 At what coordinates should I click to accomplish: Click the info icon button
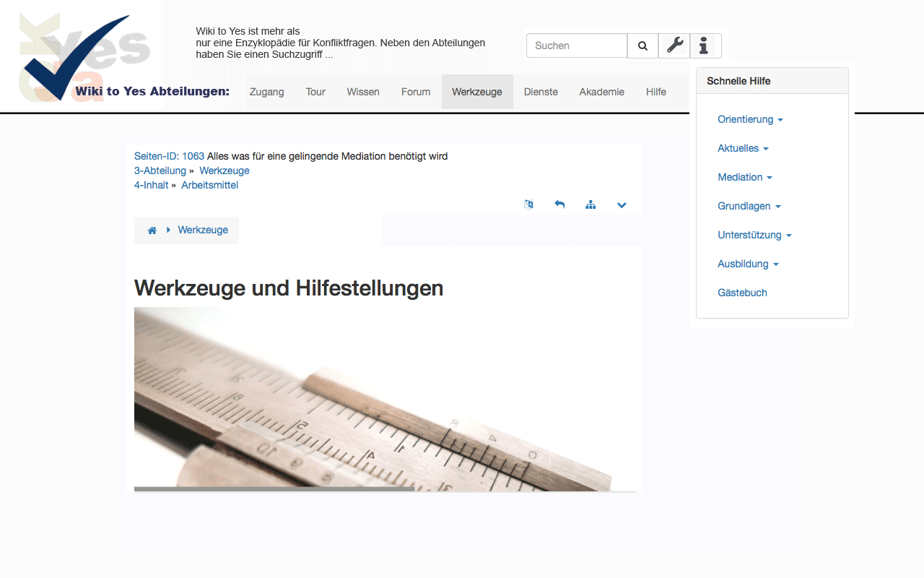tap(704, 46)
